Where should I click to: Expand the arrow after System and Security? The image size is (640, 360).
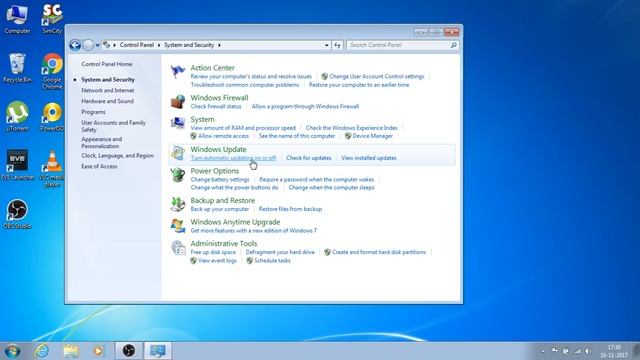pyautogui.click(x=219, y=45)
